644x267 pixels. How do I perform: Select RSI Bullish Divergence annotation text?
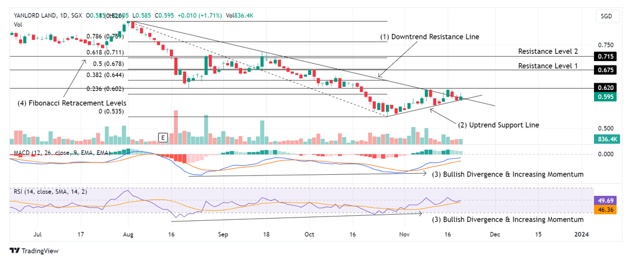click(x=507, y=219)
